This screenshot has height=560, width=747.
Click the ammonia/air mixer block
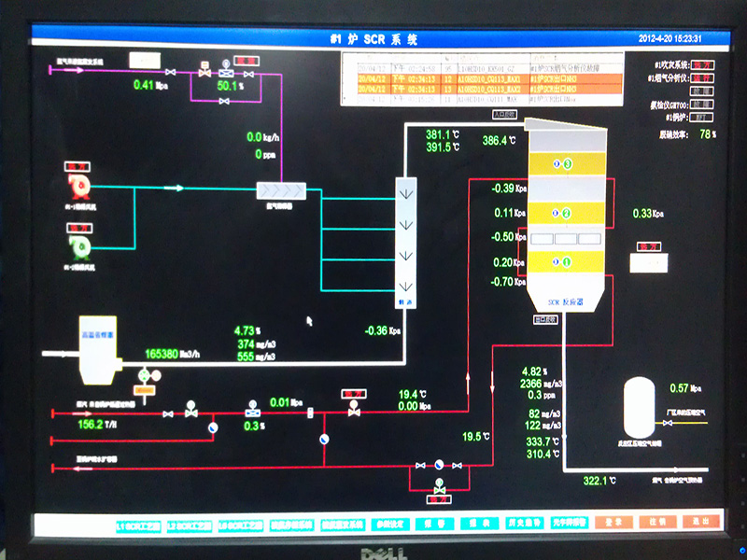(x=281, y=191)
